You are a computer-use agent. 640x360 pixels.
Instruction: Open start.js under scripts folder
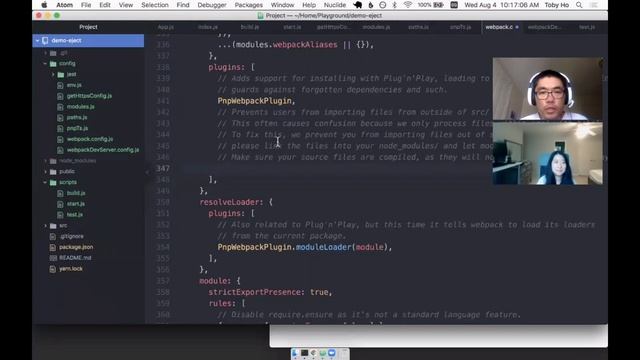pyautogui.click(x=76, y=204)
